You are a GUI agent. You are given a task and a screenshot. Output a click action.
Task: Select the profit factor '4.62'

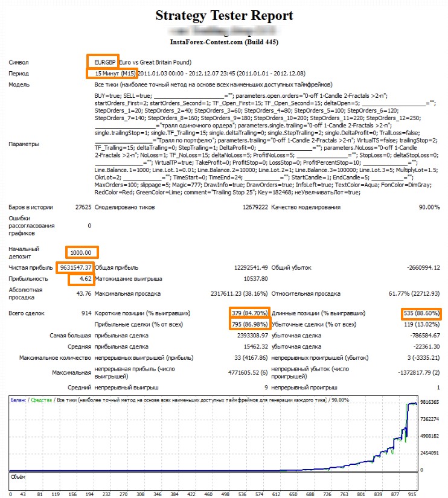(85, 278)
